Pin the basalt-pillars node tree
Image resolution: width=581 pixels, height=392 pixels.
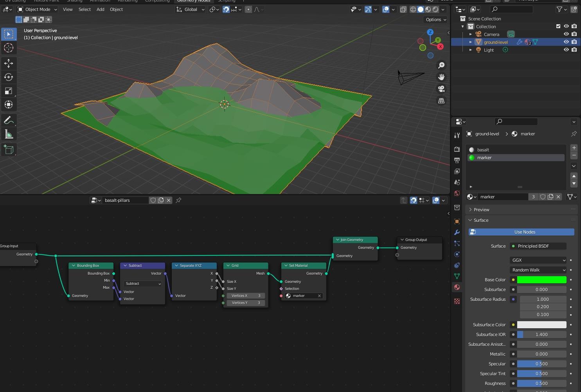click(178, 200)
